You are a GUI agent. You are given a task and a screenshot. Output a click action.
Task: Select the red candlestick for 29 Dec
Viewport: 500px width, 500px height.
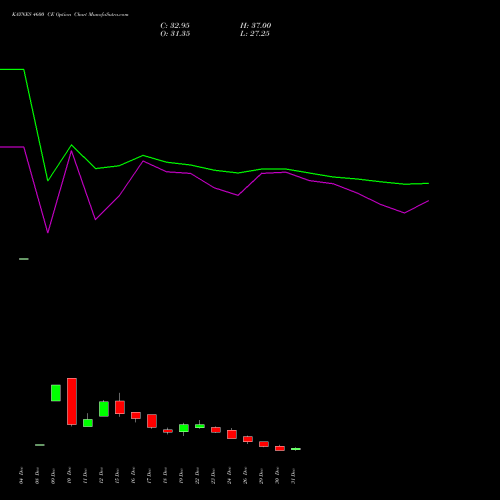click(264, 444)
